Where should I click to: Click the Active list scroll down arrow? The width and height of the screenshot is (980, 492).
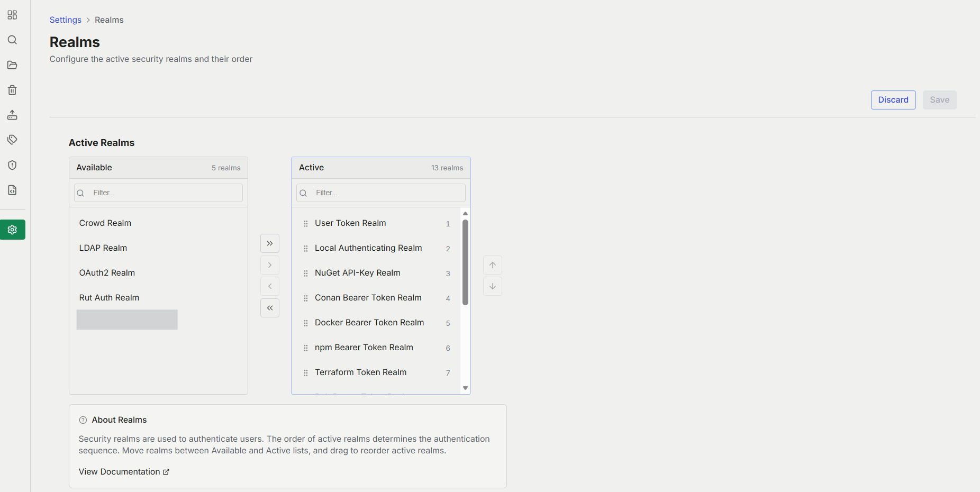point(466,388)
